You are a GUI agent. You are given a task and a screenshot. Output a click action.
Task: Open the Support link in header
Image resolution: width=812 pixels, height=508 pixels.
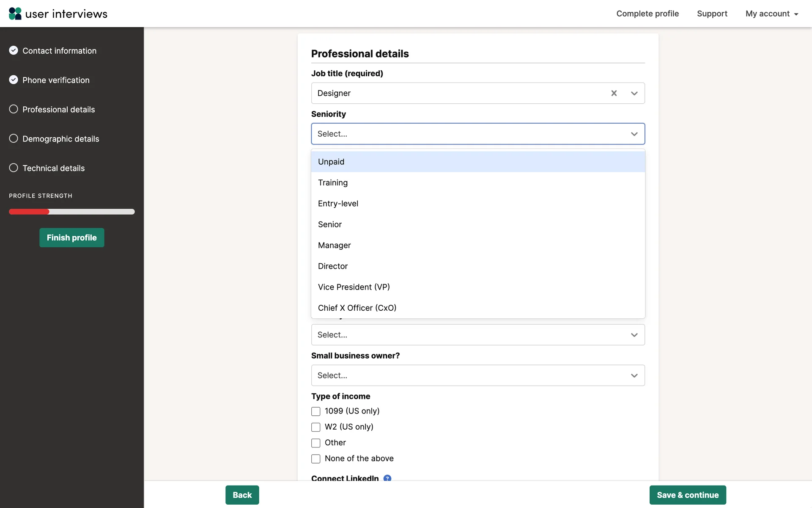click(712, 14)
